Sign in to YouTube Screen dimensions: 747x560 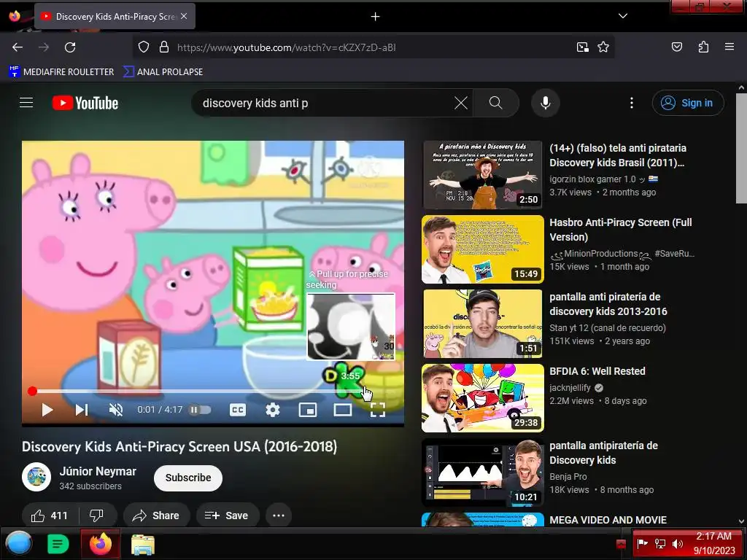point(687,103)
